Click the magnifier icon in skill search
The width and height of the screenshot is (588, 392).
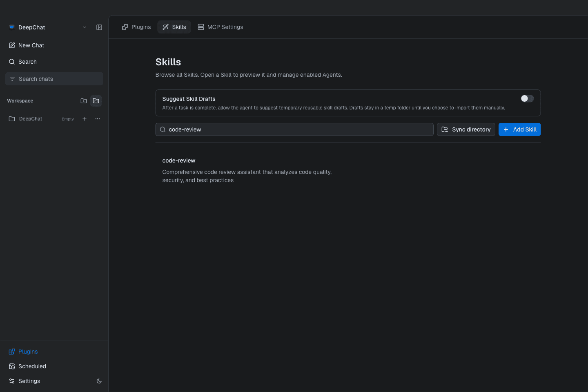tap(163, 129)
